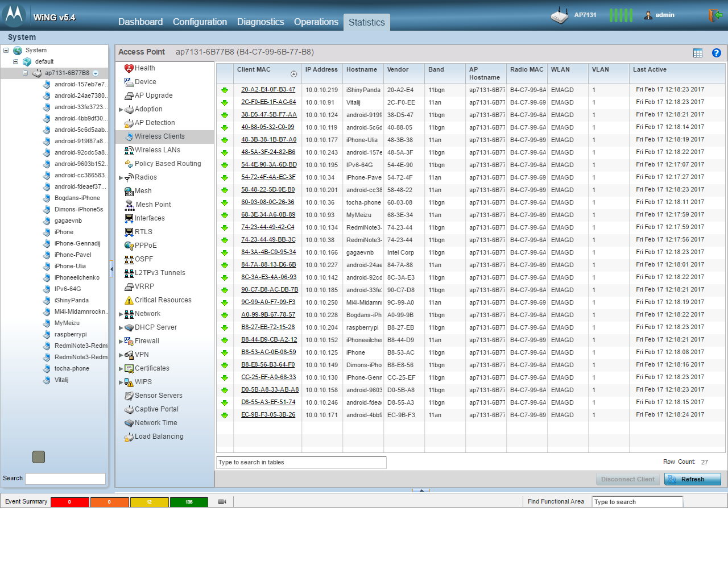Screen dimensions: 728x582
Task: Click the green events counter showing 136
Action: point(189,502)
